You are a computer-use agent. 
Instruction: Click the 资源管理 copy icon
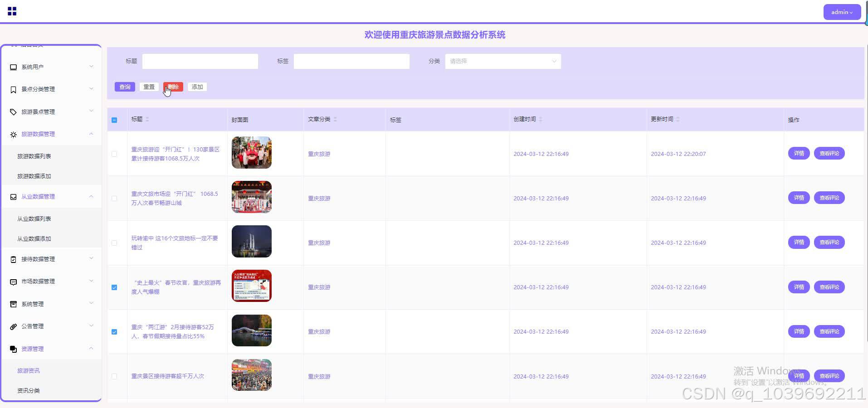coord(13,349)
